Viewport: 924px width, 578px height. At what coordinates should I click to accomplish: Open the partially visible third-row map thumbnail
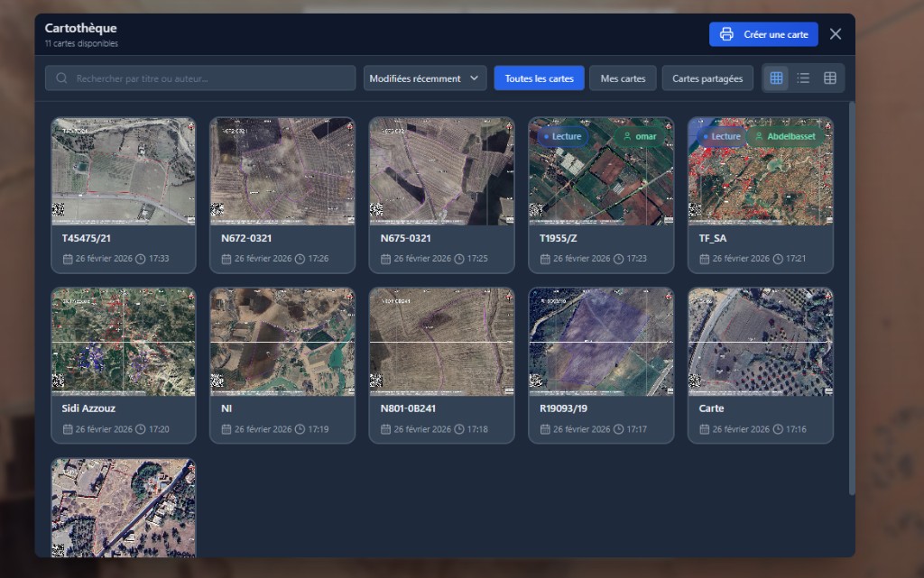tap(123, 508)
